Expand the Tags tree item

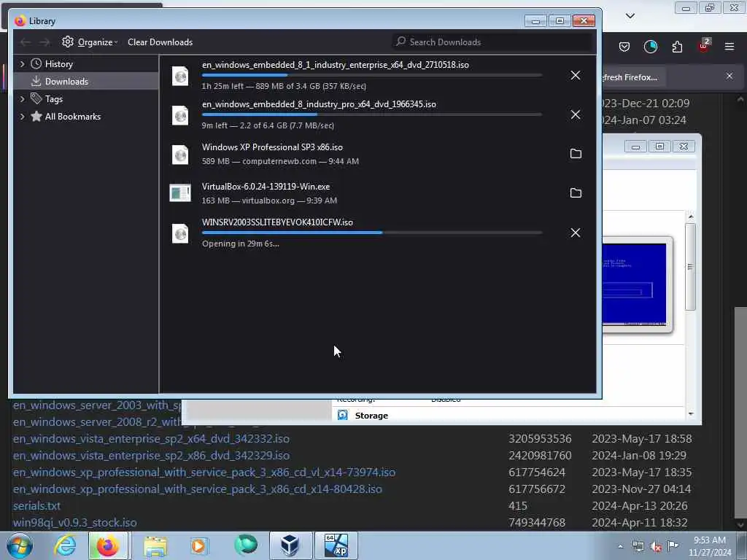pyautogui.click(x=22, y=99)
